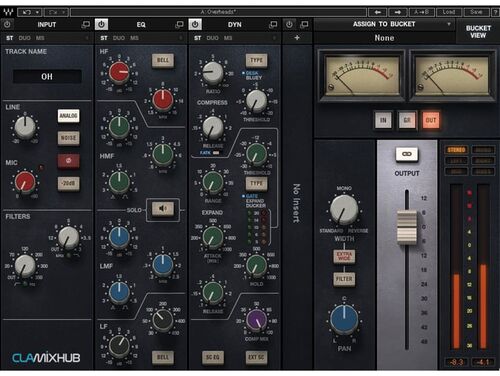Open the insert slot expanded view icon

tap(304, 24)
